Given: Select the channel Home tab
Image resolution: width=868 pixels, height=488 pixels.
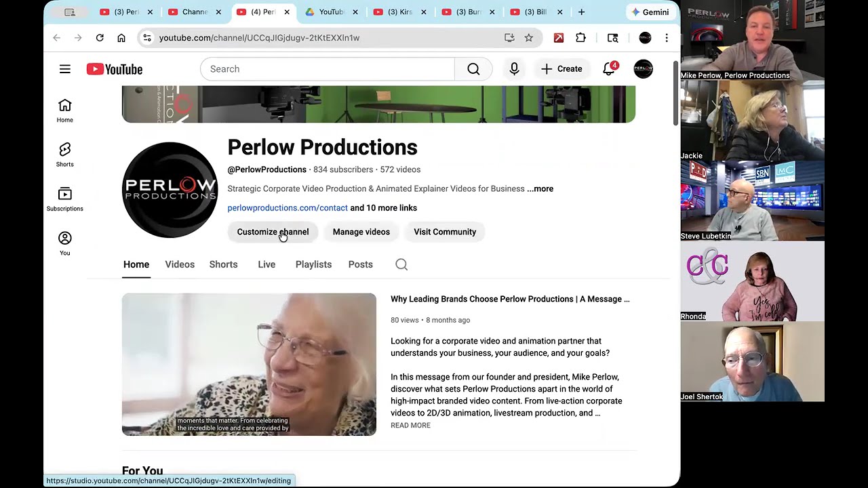Looking at the screenshot, I should click(x=136, y=264).
